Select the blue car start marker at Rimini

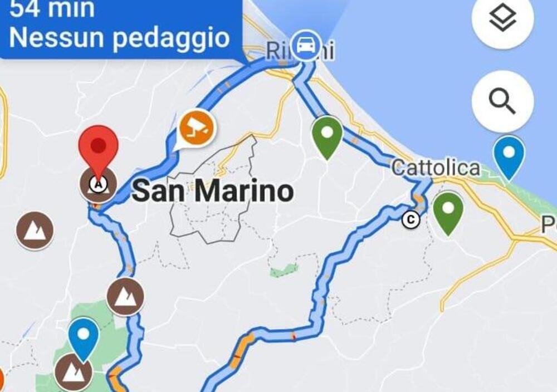pyautogui.click(x=305, y=46)
